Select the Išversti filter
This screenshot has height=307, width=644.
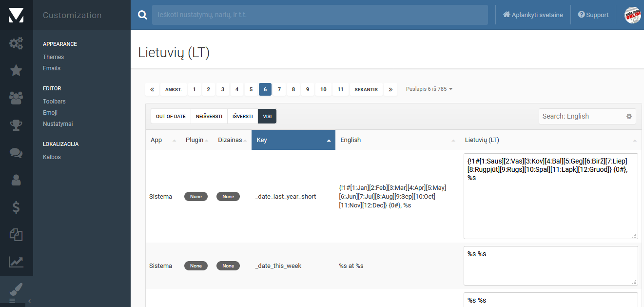coord(242,117)
